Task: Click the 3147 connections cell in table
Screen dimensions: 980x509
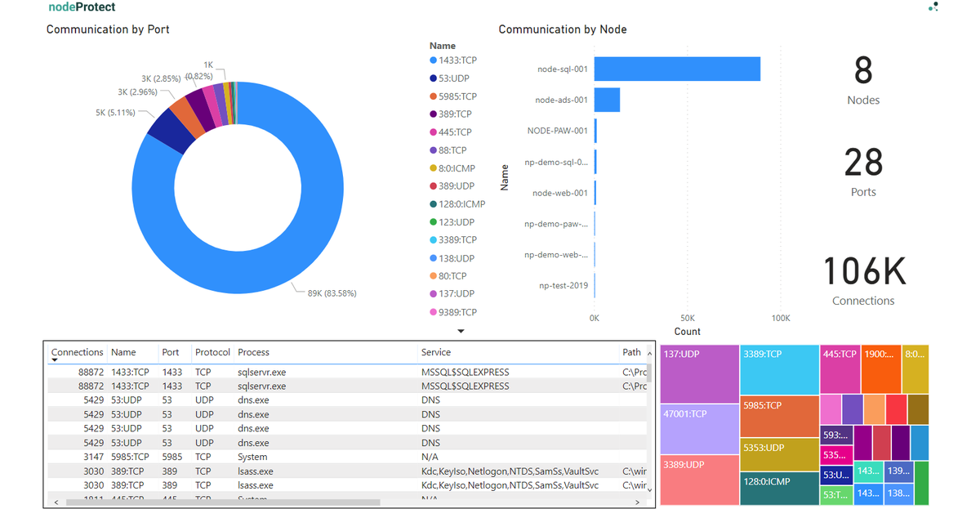Action: pos(93,457)
